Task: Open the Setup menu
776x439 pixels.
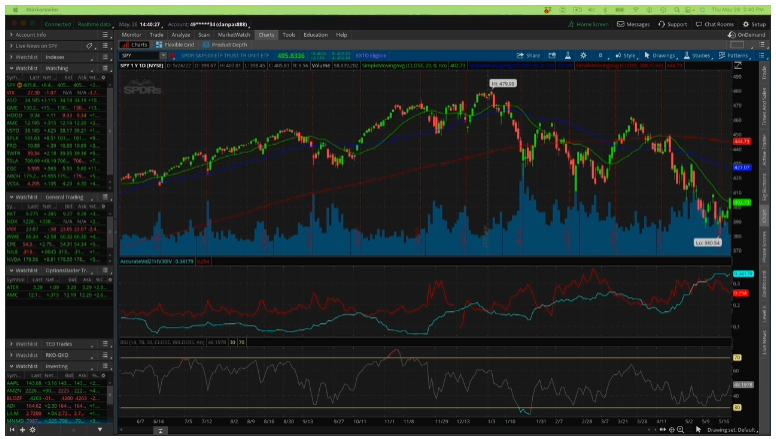Action: click(754, 24)
